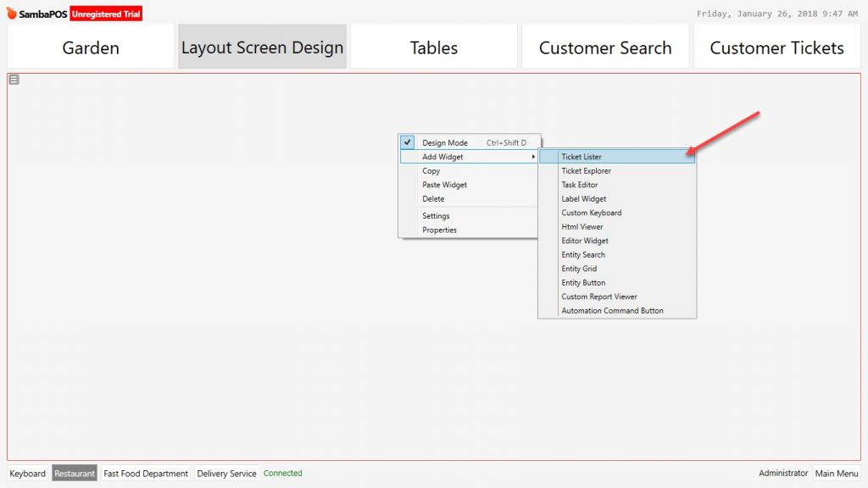Viewport: 868px width, 488px height.
Task: Add an Entity Grid widget
Action: pyautogui.click(x=617, y=269)
